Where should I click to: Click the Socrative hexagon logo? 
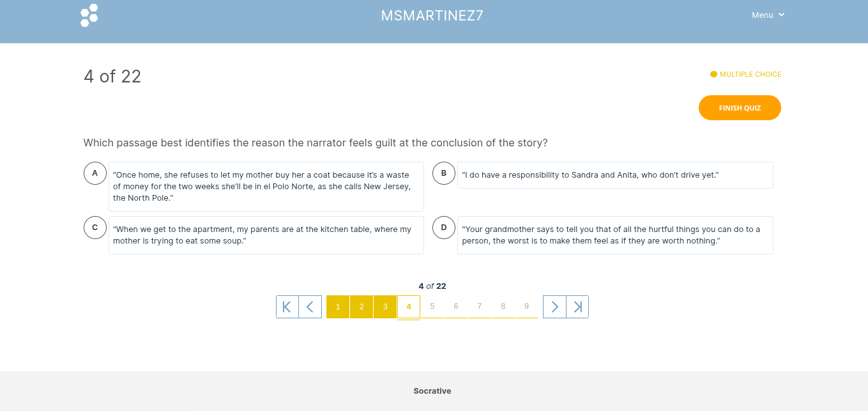click(x=89, y=15)
